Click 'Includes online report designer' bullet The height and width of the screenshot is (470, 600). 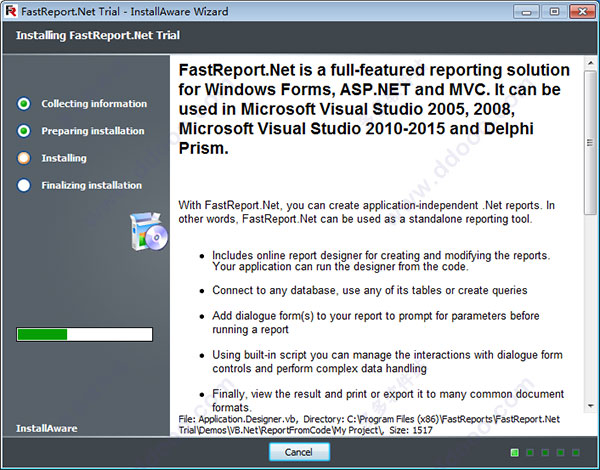381,261
